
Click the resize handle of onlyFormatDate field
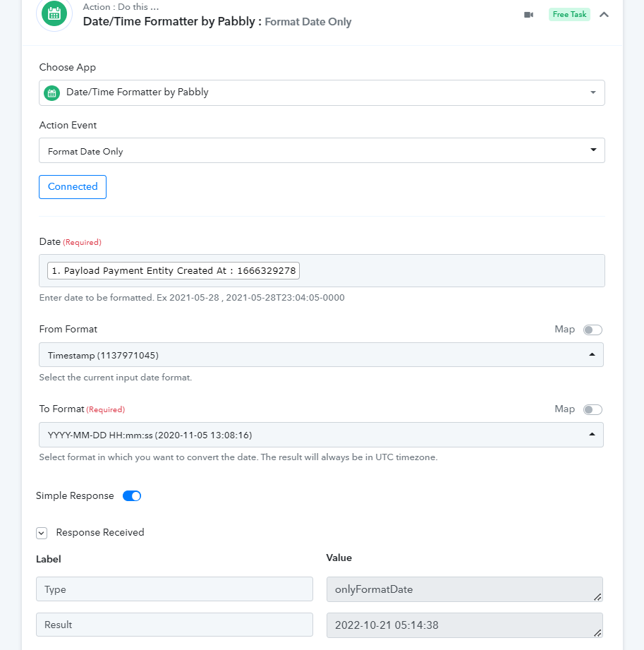tap(597, 597)
